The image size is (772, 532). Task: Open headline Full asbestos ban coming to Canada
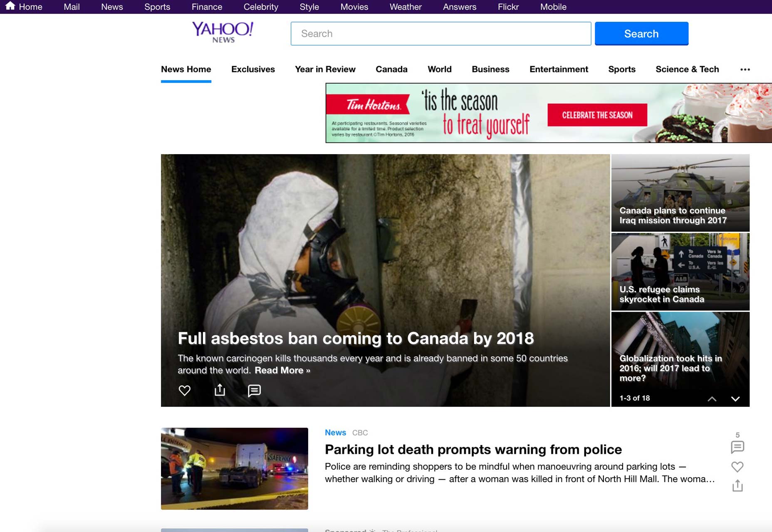pos(356,338)
